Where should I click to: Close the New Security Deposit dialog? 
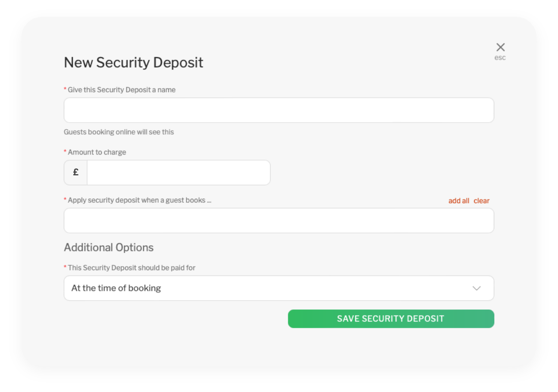500,47
